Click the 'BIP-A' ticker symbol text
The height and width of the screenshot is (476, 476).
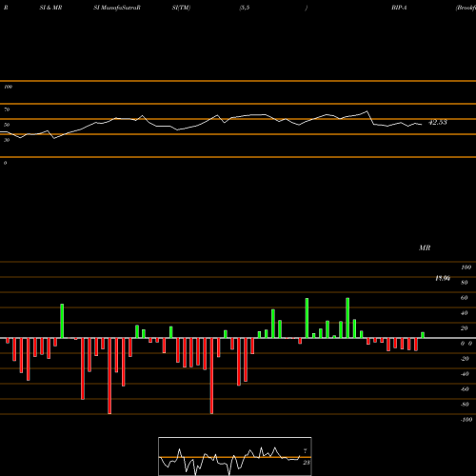[399, 8]
